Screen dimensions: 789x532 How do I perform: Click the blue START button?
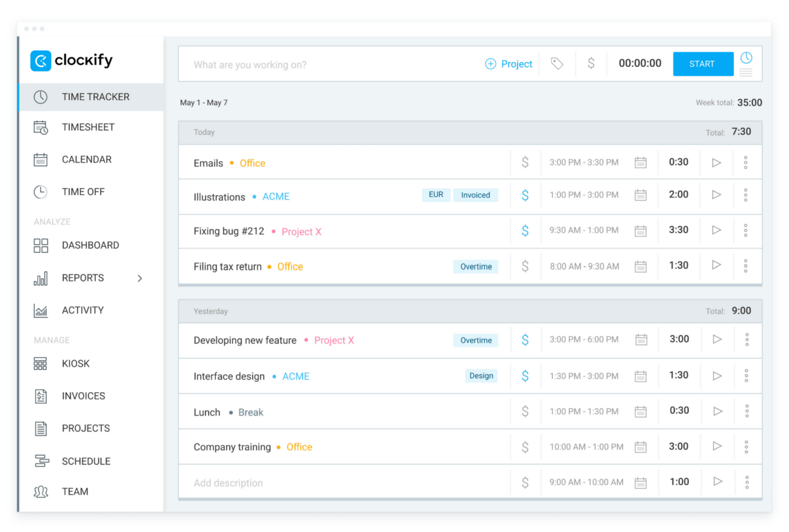pyautogui.click(x=703, y=64)
